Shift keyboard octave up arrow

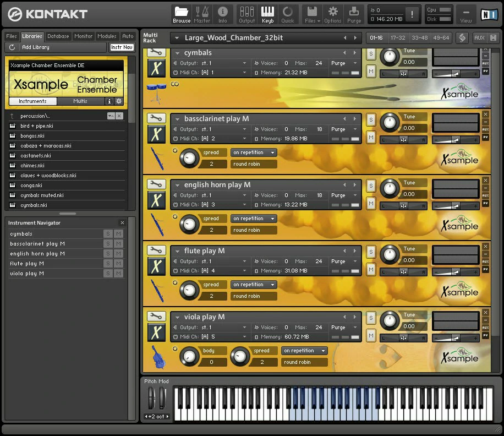pos(167,416)
